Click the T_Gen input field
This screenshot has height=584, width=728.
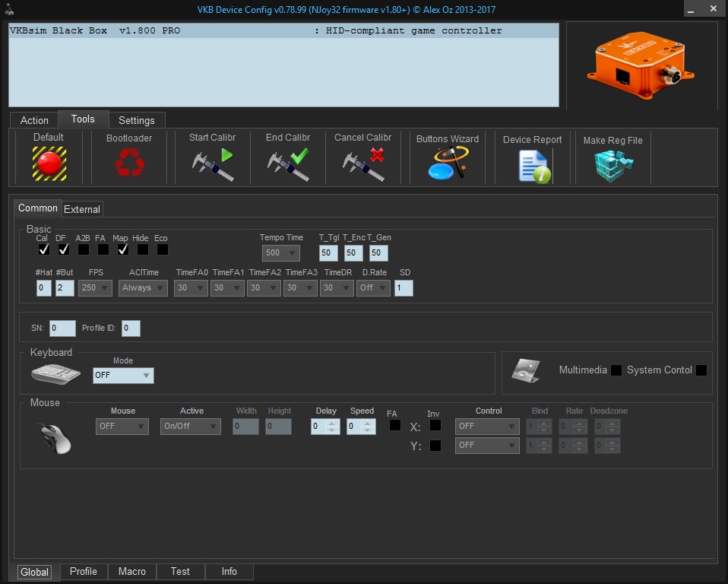pyautogui.click(x=378, y=252)
